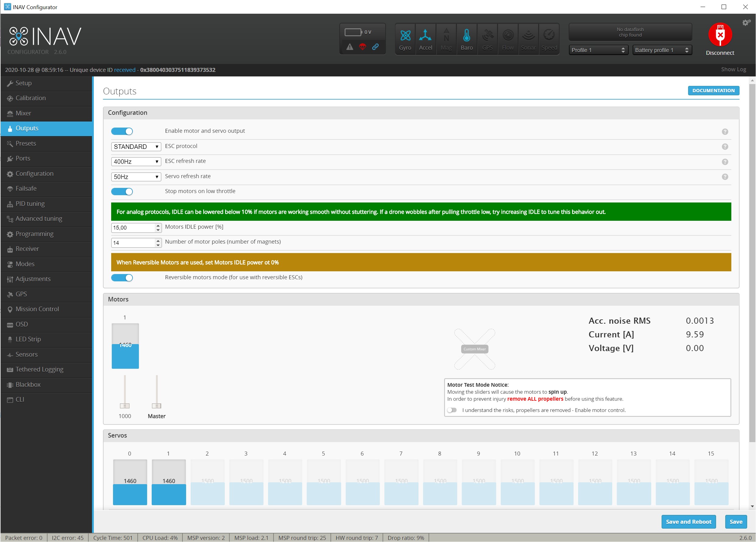Expand the ESC refresh rate dropdown
This screenshot has height=542, width=756.
click(136, 162)
